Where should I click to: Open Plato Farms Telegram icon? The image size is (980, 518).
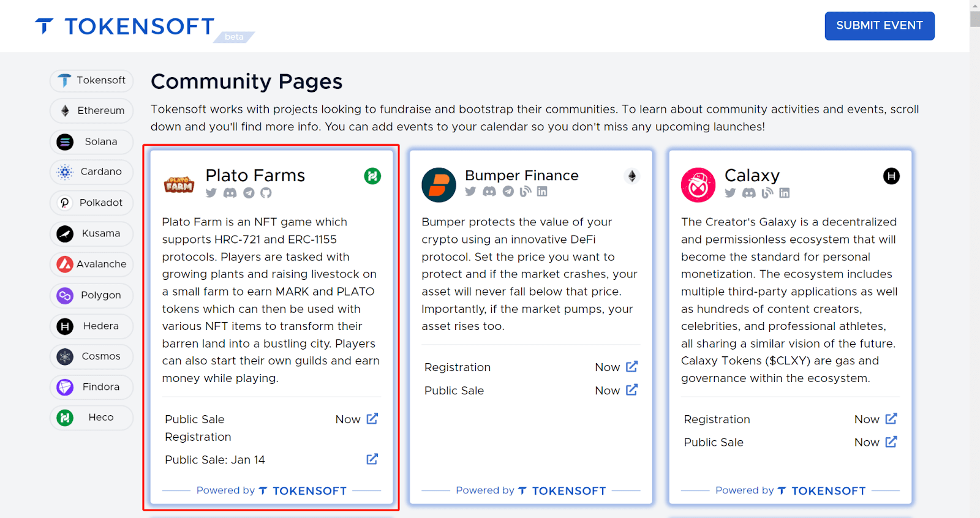tap(249, 193)
